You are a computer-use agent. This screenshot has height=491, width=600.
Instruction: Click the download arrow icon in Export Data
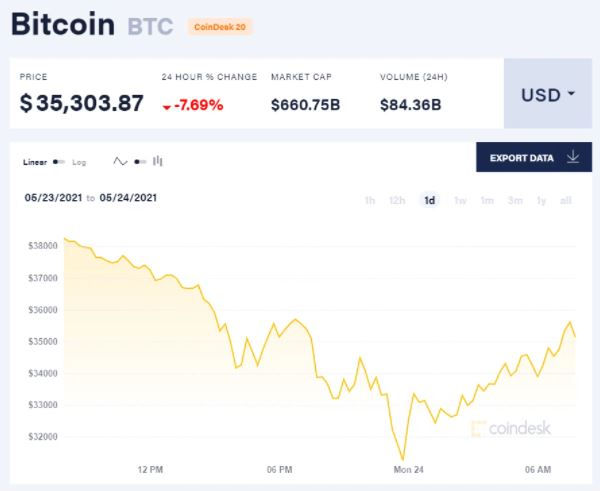point(573,157)
